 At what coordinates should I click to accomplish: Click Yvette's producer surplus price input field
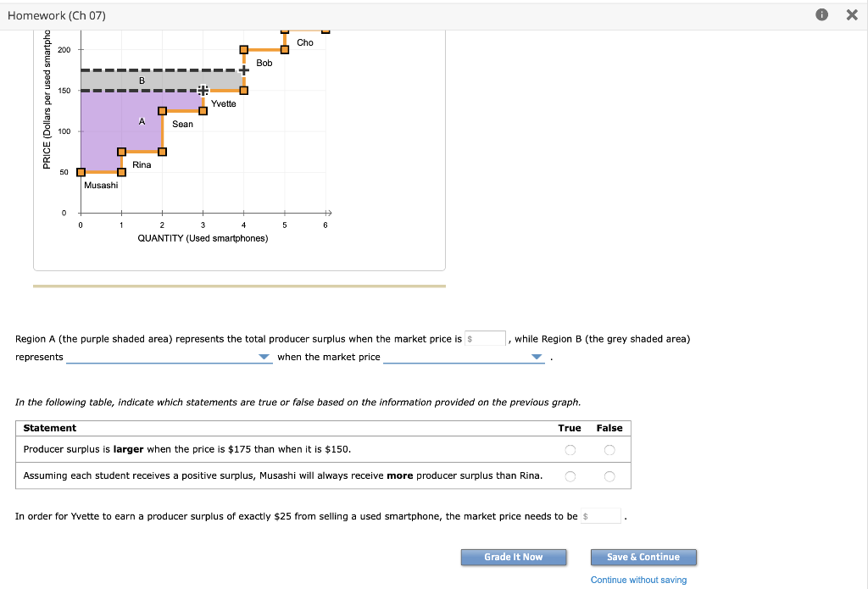[600, 515]
